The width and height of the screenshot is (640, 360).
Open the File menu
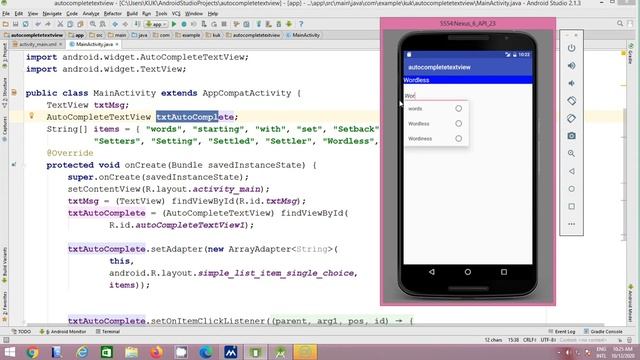point(6,13)
